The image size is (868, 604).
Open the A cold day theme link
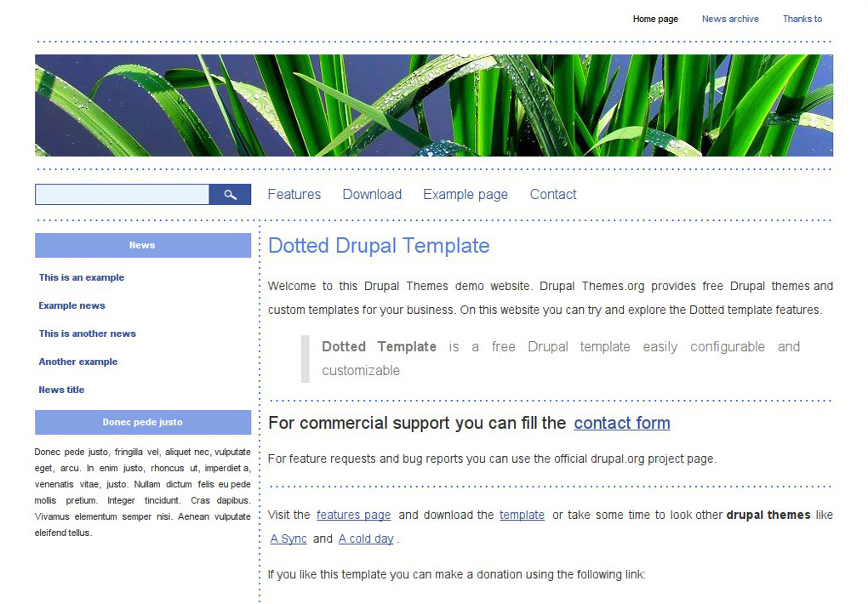click(365, 538)
